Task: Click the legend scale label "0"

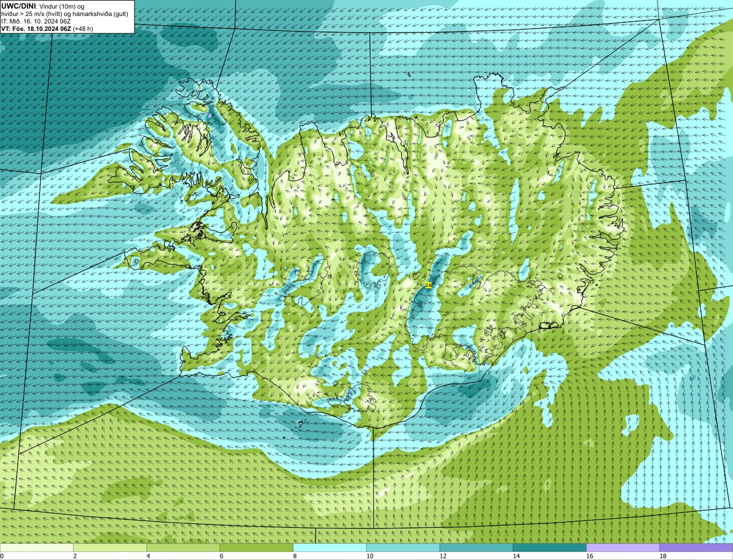Action: (x=2, y=556)
